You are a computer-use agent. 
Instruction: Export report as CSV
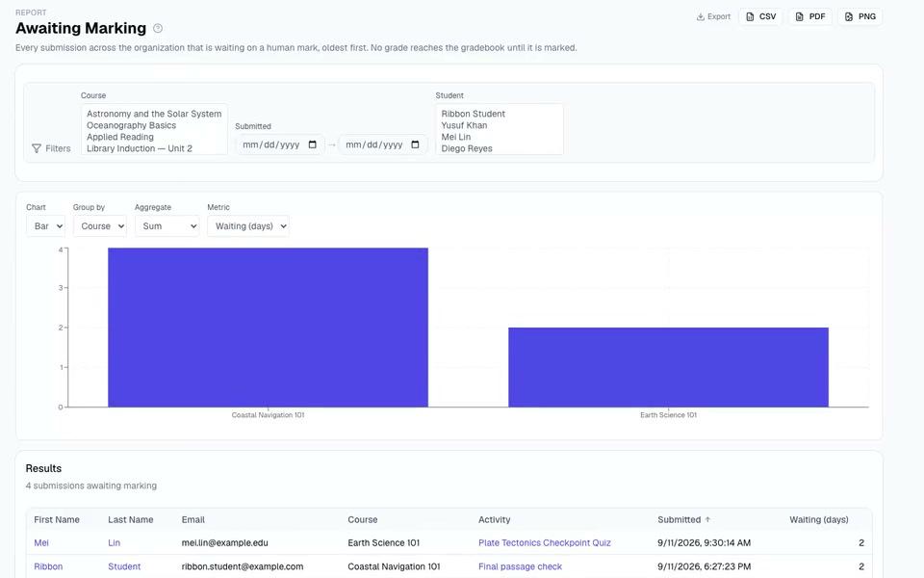(x=760, y=16)
